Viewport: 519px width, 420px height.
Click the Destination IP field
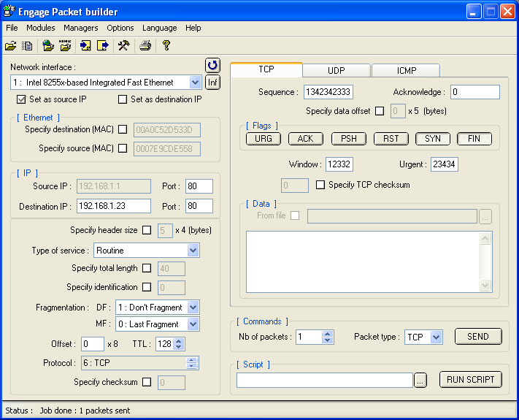point(114,206)
